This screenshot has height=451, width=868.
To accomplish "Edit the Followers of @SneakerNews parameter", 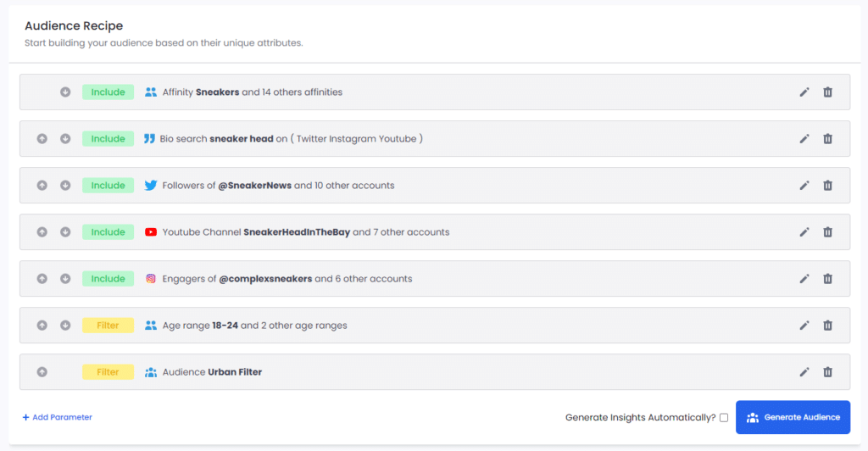I will click(x=804, y=186).
